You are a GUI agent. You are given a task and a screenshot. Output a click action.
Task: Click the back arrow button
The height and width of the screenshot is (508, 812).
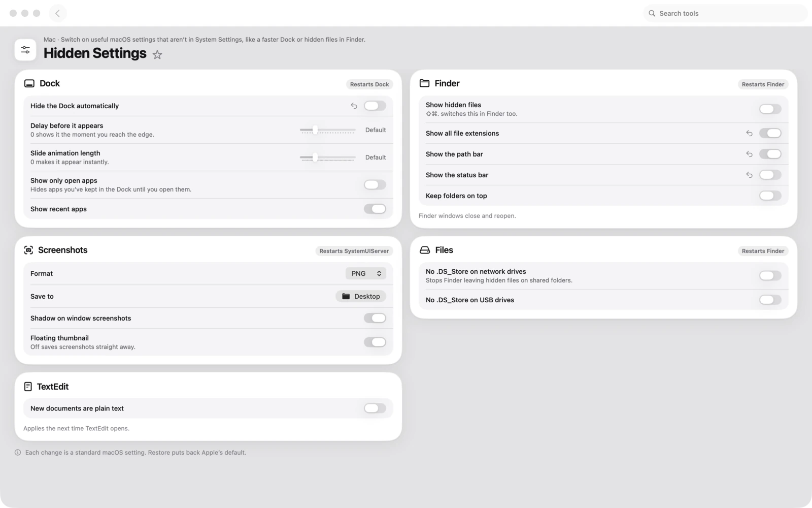[x=58, y=13]
